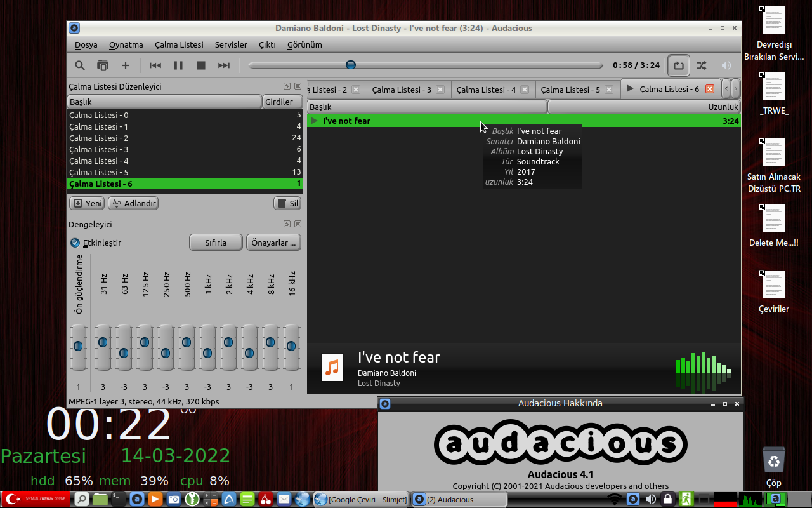Viewport: 812px width, 508px height.
Task: Click the song seek bar handle
Action: [x=350, y=65]
